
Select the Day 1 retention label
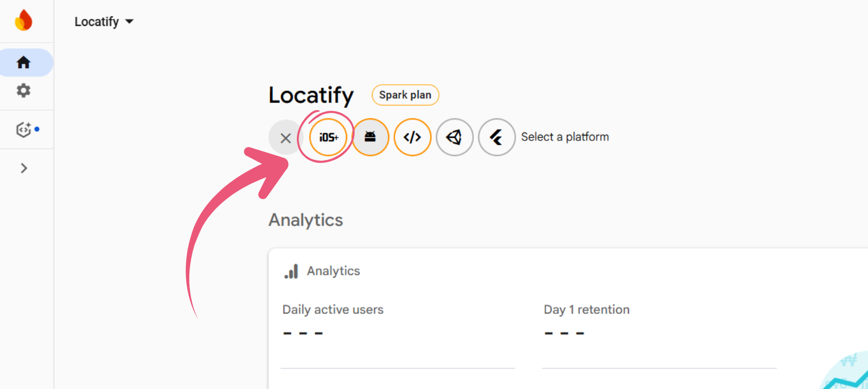click(587, 310)
